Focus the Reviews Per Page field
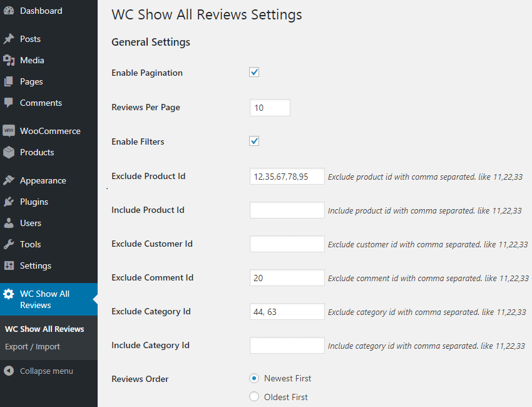This screenshot has height=407, width=532. click(x=270, y=108)
